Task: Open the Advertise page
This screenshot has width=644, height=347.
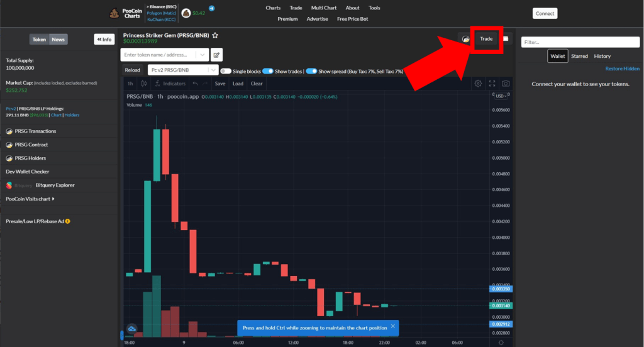Action: click(317, 19)
